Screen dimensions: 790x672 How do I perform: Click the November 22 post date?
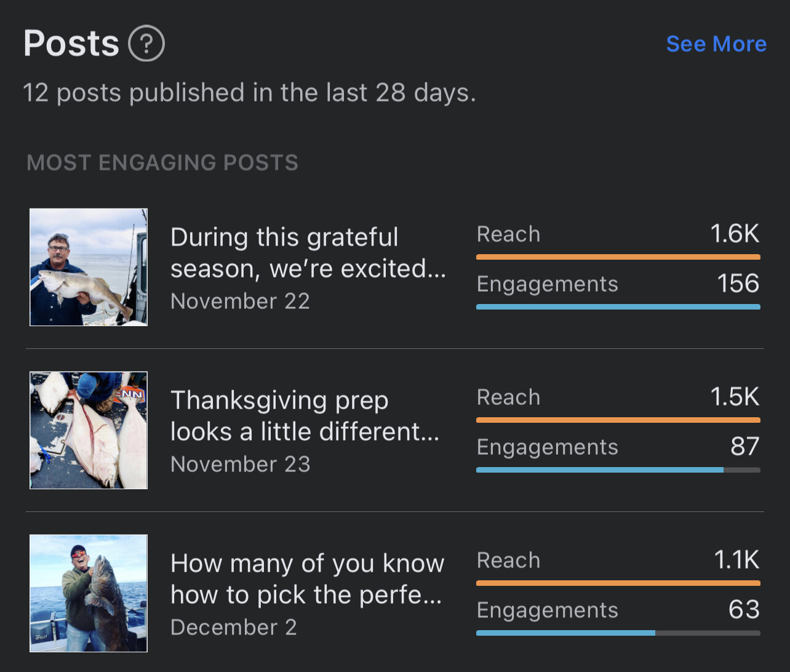coord(240,301)
